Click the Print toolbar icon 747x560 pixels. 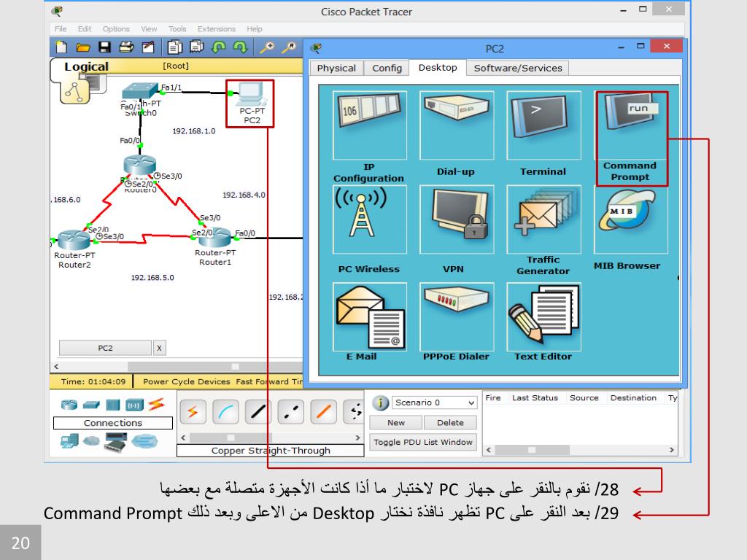126,47
